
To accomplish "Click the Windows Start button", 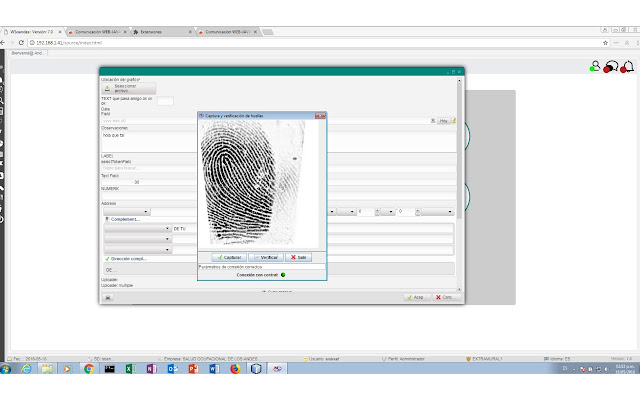I will pos(6,369).
